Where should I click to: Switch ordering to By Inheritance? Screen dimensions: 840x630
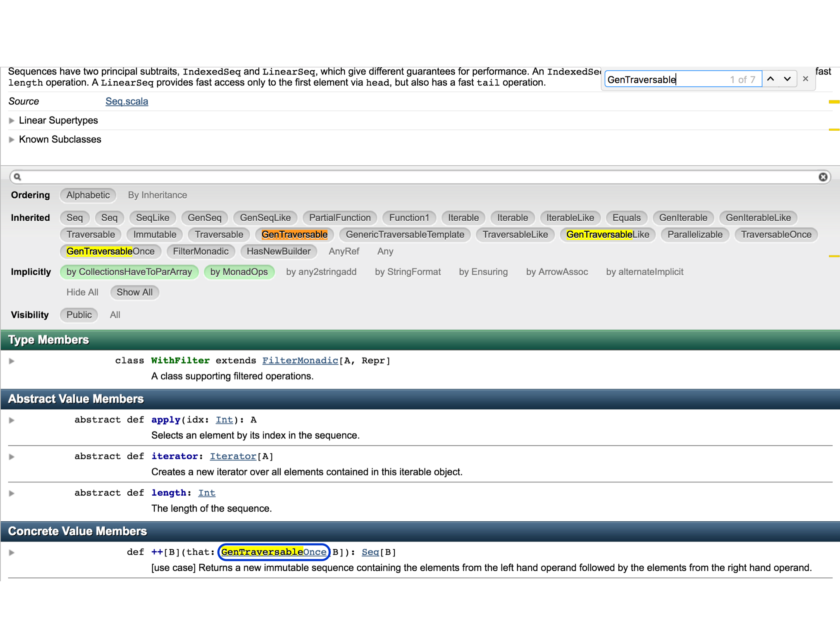[x=157, y=195]
